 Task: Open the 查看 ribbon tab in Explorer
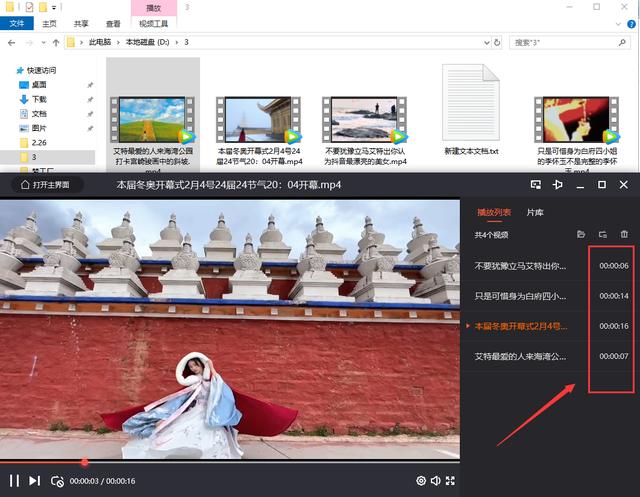[x=115, y=22]
